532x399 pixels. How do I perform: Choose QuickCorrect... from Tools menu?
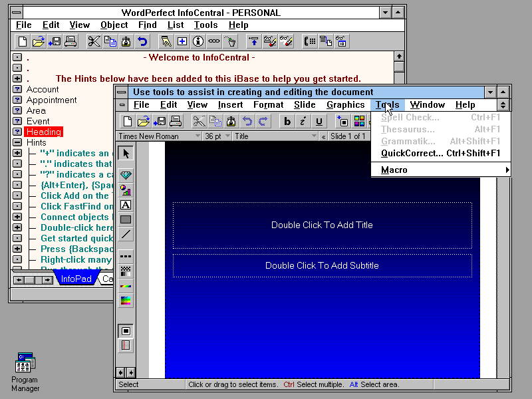click(x=441, y=154)
